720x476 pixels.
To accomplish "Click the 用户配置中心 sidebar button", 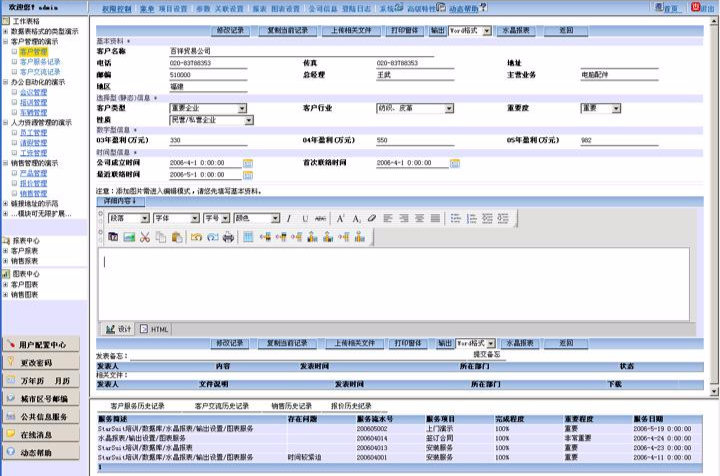I will pyautogui.click(x=41, y=344).
